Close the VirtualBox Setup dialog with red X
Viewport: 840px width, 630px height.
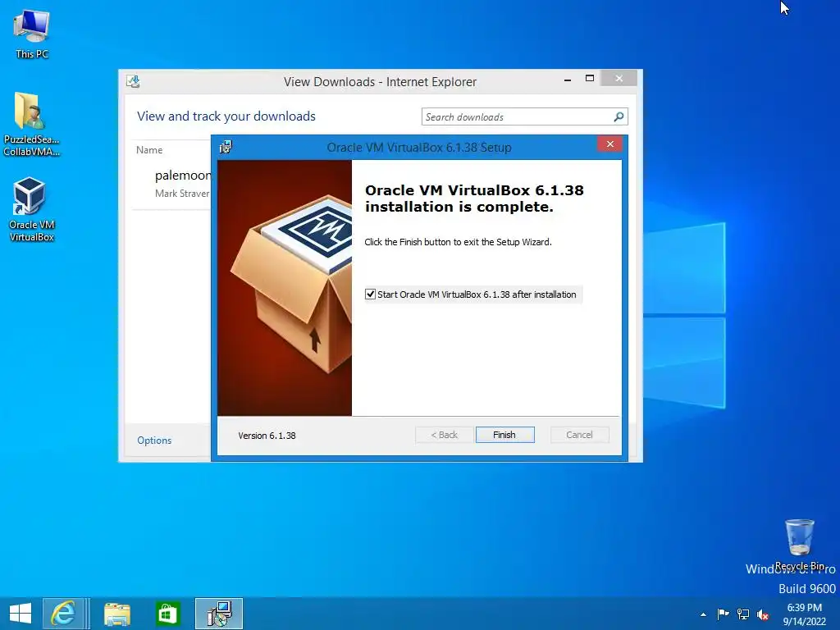609,144
